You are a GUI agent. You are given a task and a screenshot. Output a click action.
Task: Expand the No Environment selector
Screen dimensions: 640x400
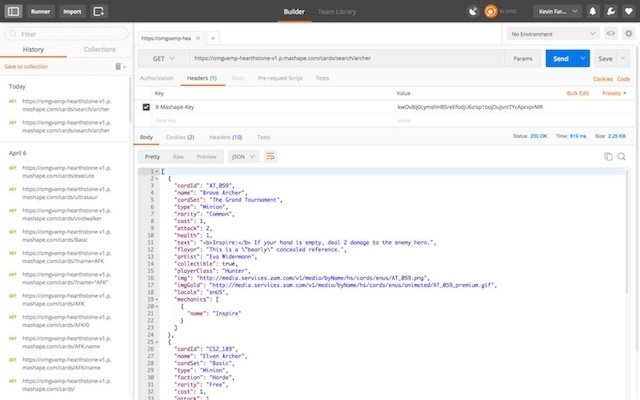(553, 34)
